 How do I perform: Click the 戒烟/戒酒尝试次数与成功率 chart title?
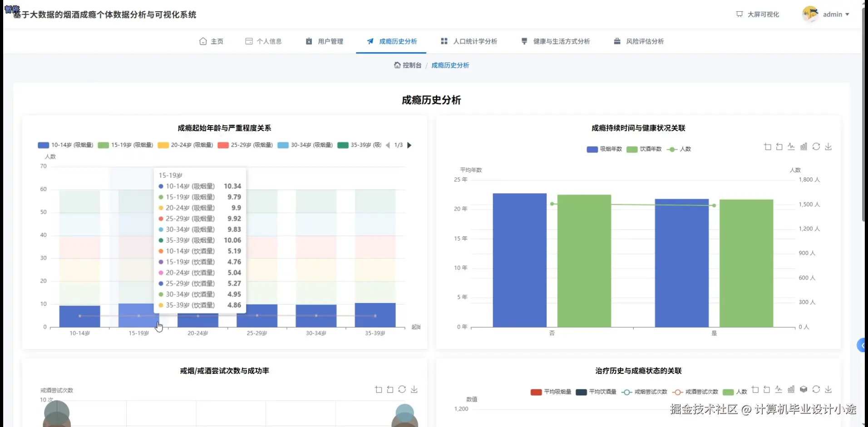tap(224, 371)
